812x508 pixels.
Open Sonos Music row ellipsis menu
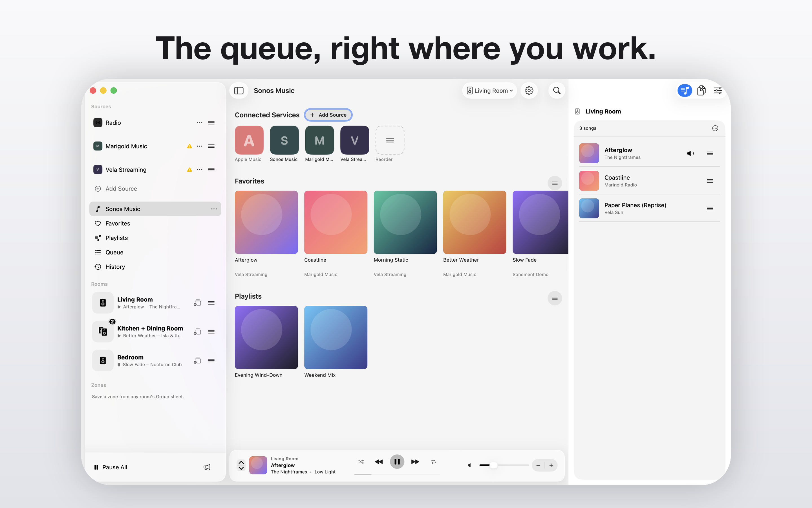click(x=214, y=209)
